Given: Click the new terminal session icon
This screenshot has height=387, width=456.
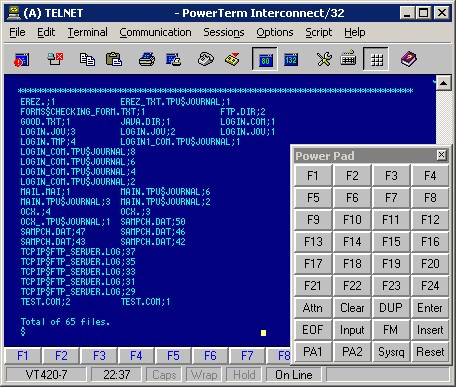Looking at the screenshot, I should pyautogui.click(x=22, y=60).
